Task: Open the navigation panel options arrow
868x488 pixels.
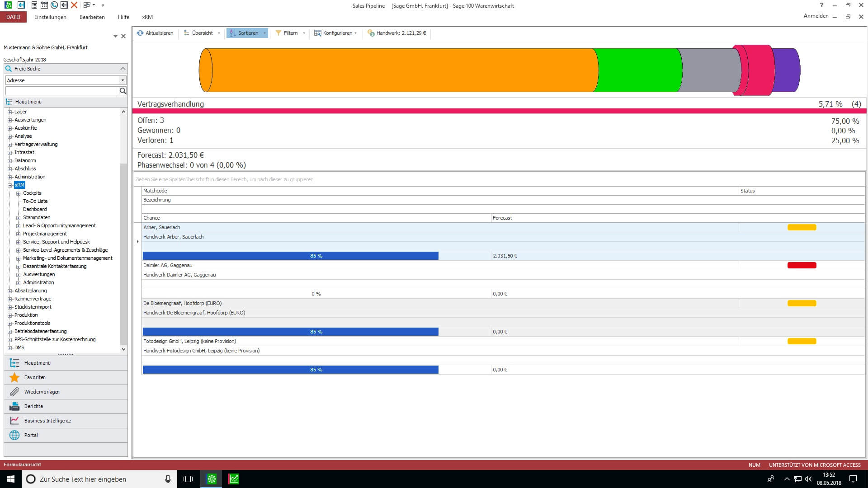Action: 115,36
